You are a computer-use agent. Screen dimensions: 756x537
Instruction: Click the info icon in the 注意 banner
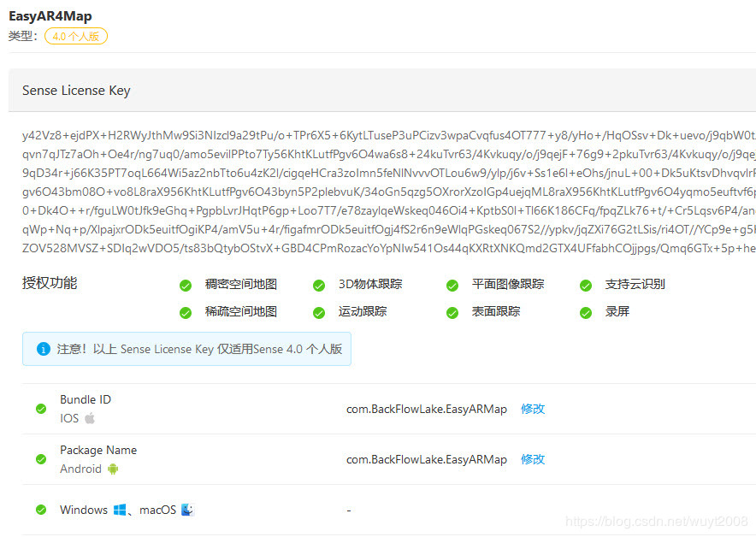coord(43,349)
